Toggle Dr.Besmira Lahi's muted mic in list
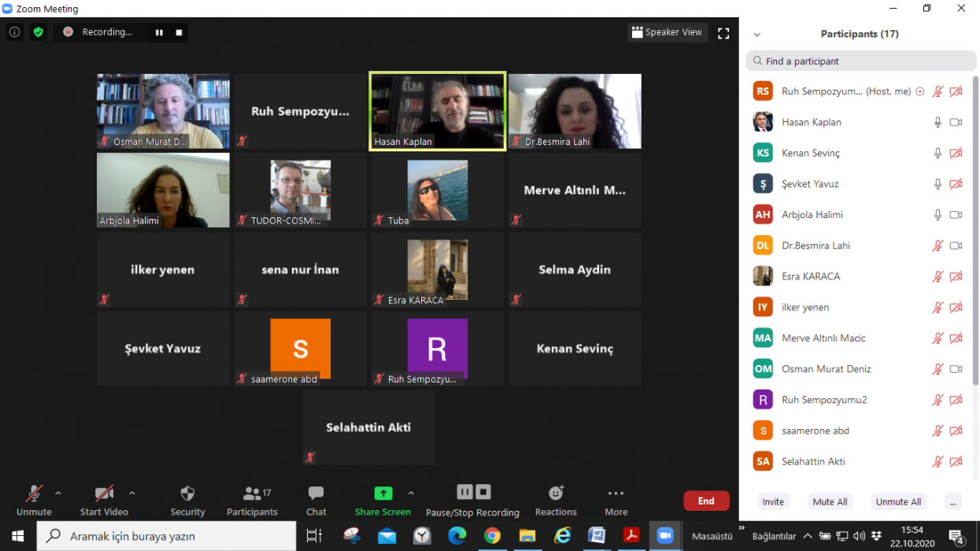 point(937,246)
